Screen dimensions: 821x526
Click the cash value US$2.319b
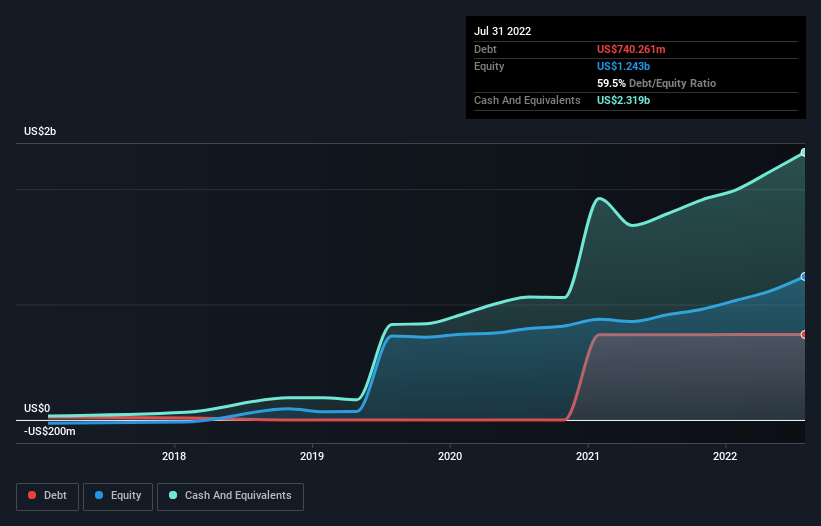pyautogui.click(x=623, y=100)
